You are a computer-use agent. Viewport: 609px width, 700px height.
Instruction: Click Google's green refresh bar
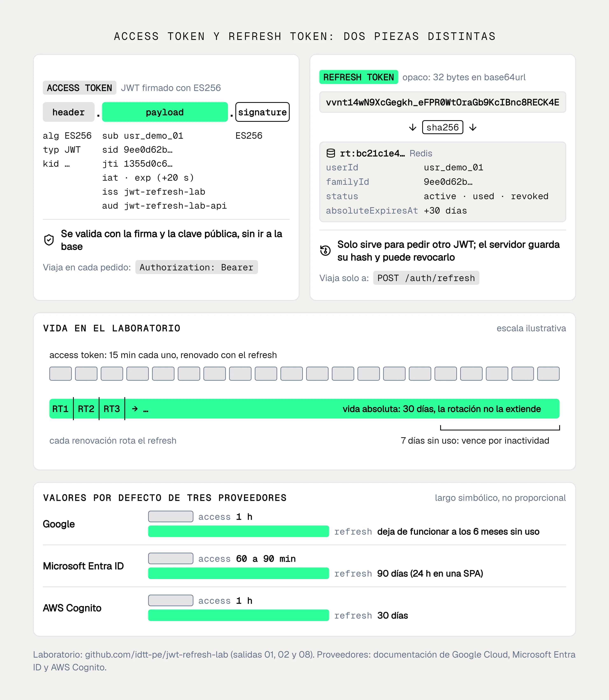click(x=239, y=531)
